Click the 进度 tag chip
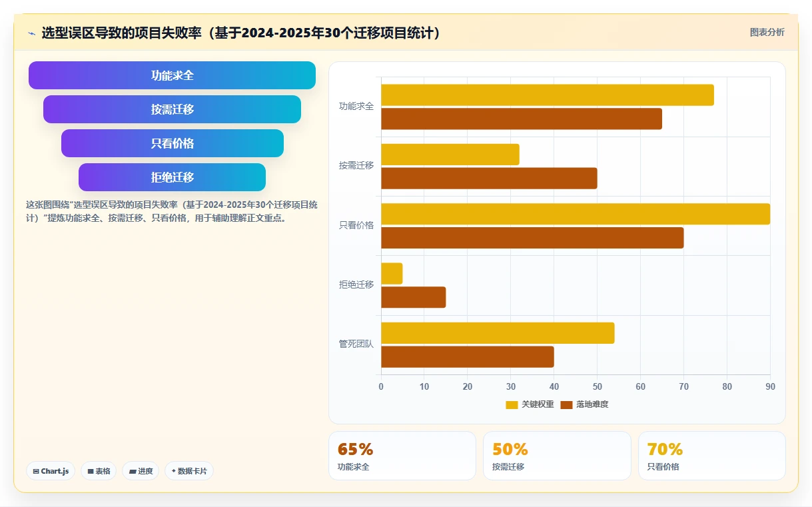The image size is (812, 507). click(x=141, y=471)
